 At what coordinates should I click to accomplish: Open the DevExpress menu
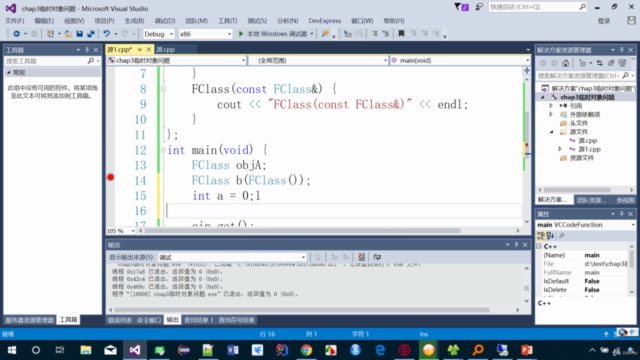click(x=324, y=21)
